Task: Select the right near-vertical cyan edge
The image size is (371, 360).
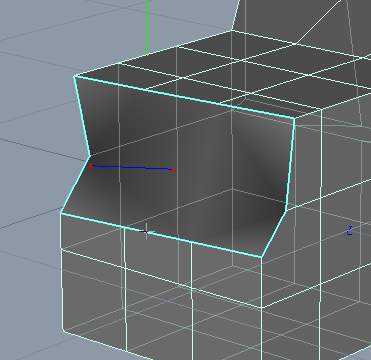Action: [290, 164]
